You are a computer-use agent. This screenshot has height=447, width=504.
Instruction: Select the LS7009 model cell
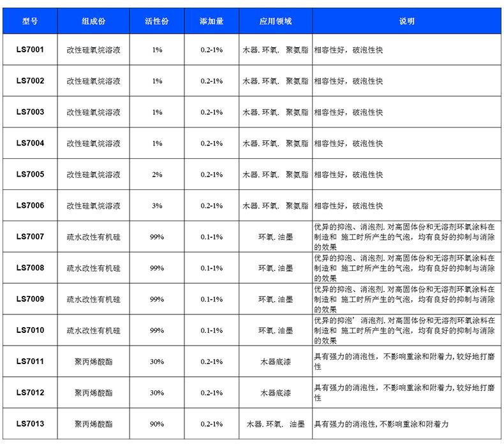[30, 299]
